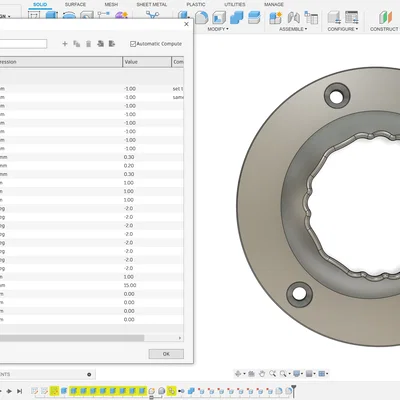
Task: Click the plus icon to add a parameter
Action: 65,44
